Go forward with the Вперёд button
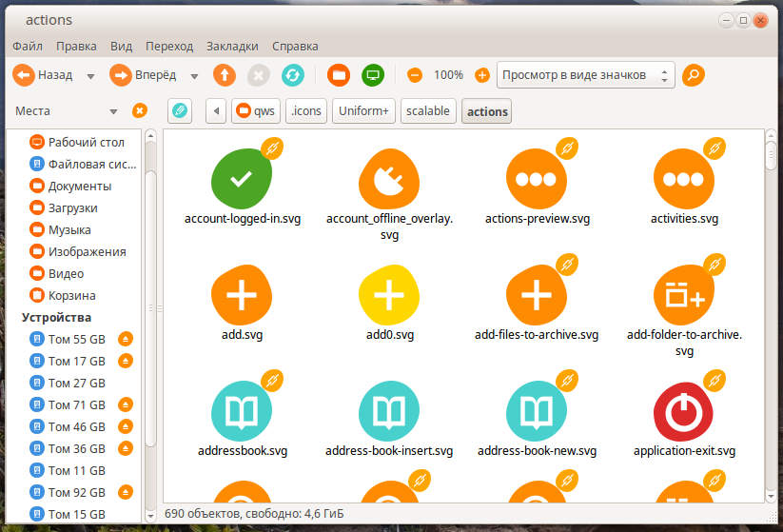 tap(144, 75)
